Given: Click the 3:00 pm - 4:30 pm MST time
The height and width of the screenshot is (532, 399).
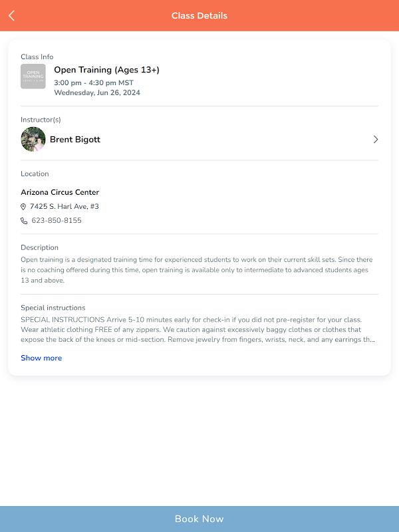Looking at the screenshot, I should [x=94, y=83].
